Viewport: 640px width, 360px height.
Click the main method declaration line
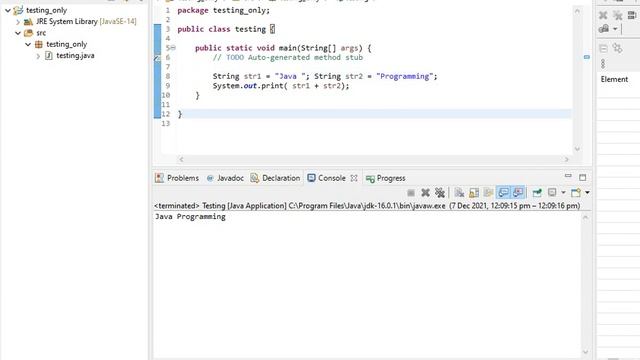[x=283, y=48]
